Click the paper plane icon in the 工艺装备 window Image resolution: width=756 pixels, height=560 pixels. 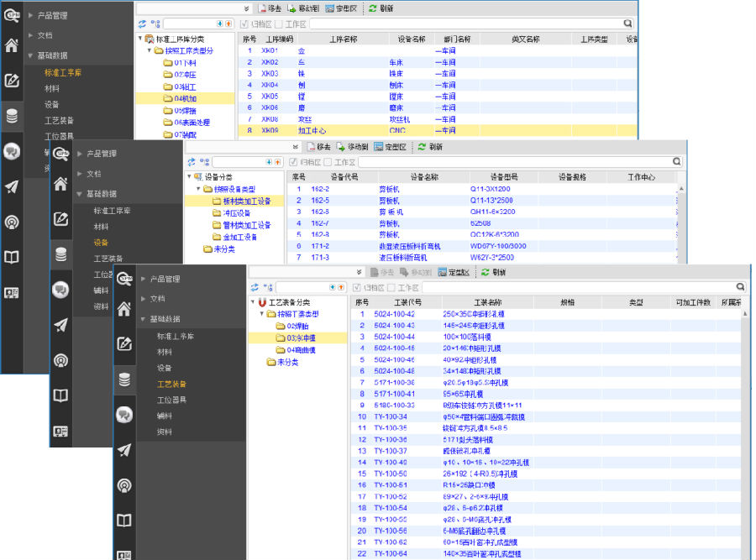[123, 450]
